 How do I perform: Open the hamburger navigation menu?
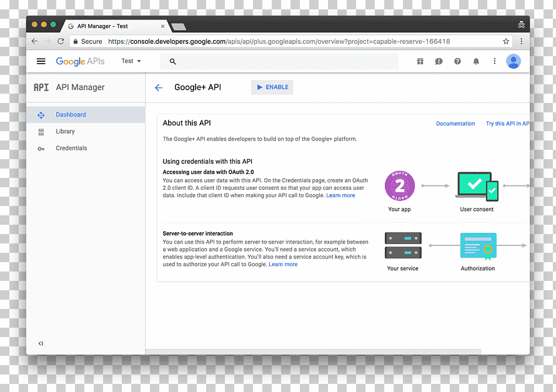[41, 61]
